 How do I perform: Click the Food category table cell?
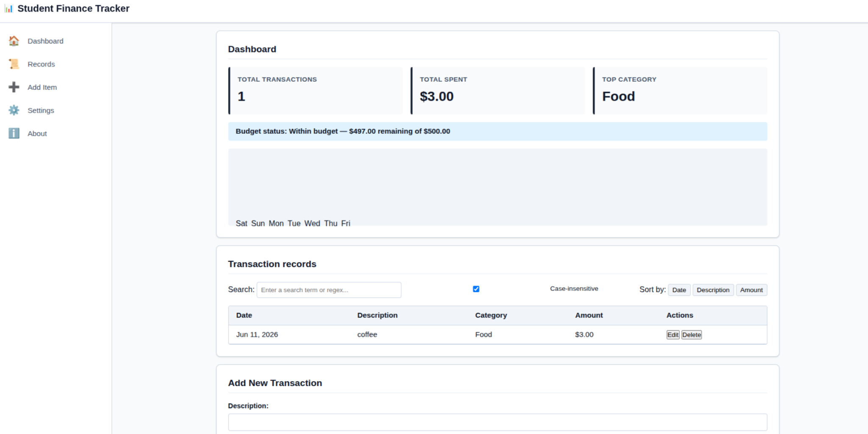tap(484, 334)
